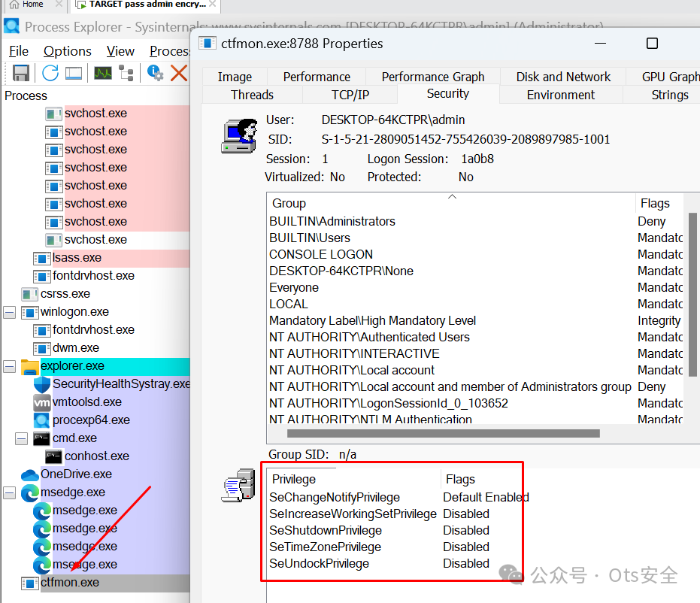Minimize the Properties dialog
The image size is (700, 603).
(x=601, y=44)
